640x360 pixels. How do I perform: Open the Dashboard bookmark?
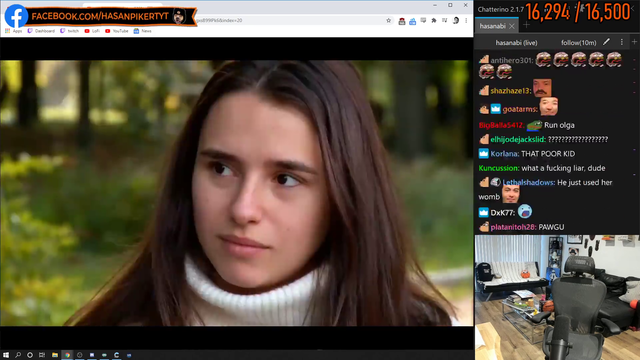tap(41, 31)
